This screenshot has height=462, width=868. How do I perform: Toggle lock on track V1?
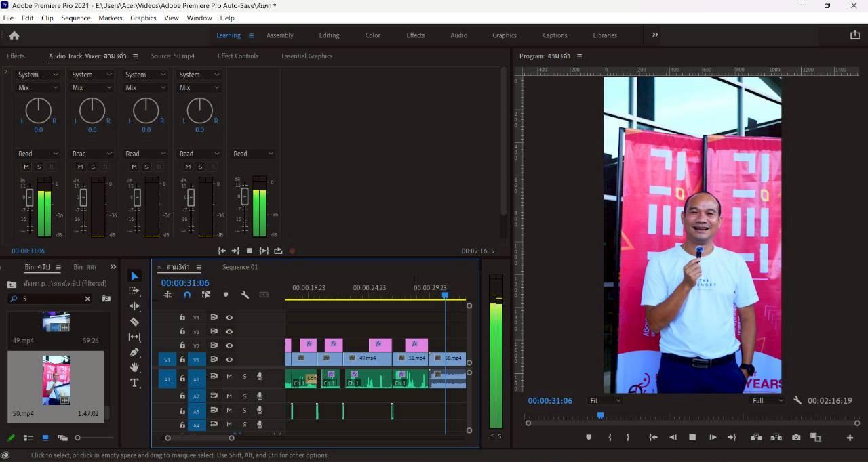pyautogui.click(x=182, y=360)
